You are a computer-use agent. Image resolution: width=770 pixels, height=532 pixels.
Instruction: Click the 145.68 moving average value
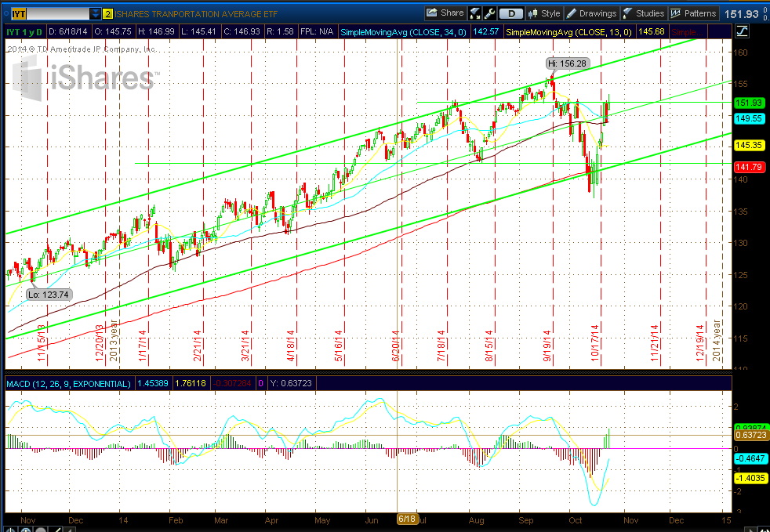point(651,32)
